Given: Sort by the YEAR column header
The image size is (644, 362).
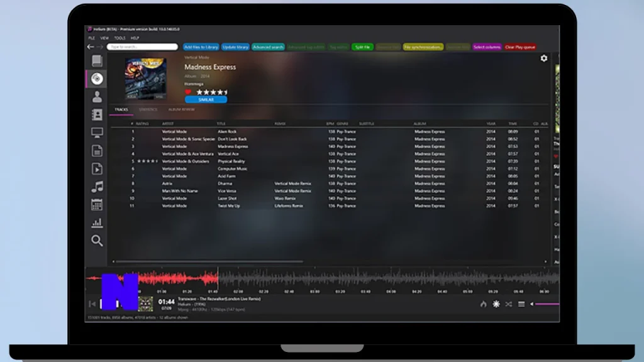Looking at the screenshot, I should (x=491, y=124).
